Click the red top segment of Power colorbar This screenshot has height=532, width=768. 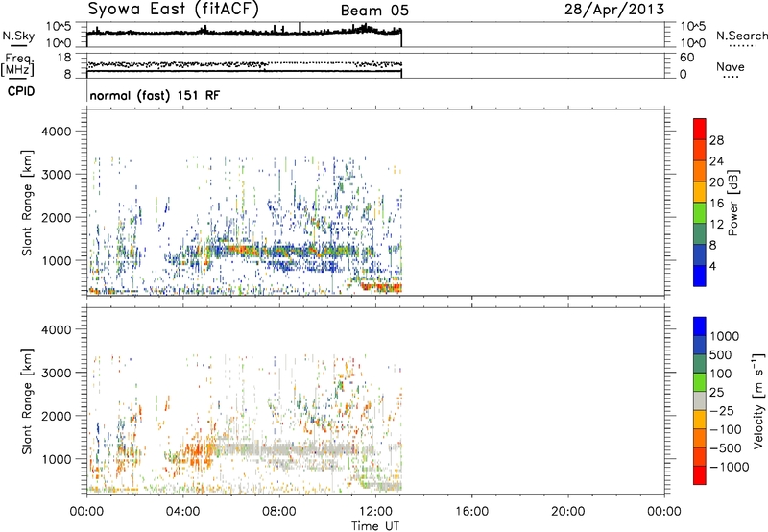[700, 129]
